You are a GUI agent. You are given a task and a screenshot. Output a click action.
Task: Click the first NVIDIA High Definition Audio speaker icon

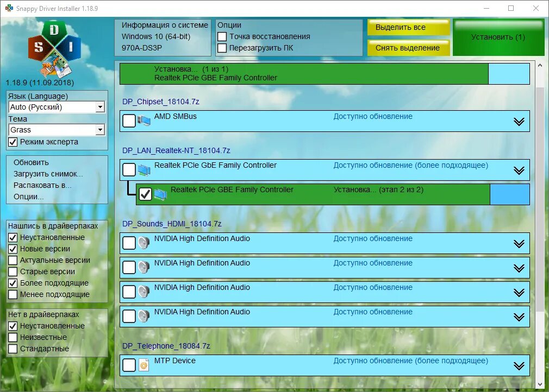pyautogui.click(x=144, y=243)
